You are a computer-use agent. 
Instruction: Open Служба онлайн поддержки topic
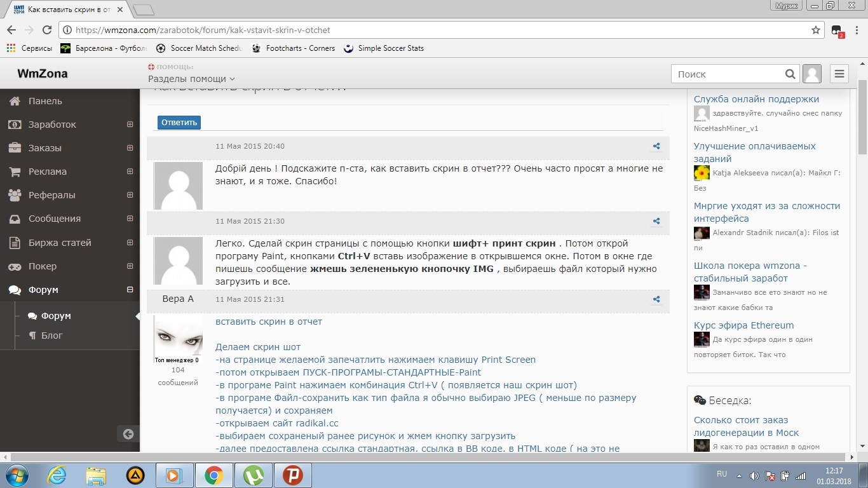756,99
